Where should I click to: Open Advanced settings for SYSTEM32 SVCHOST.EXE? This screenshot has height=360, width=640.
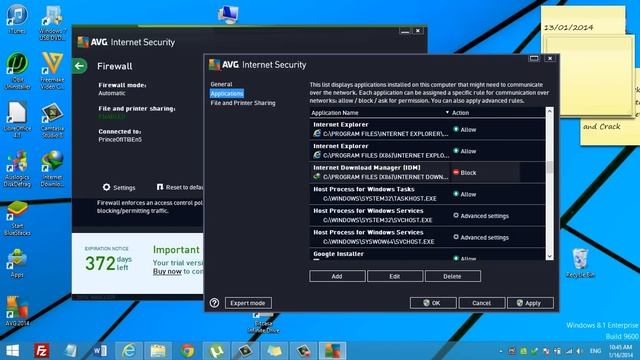[482, 216]
